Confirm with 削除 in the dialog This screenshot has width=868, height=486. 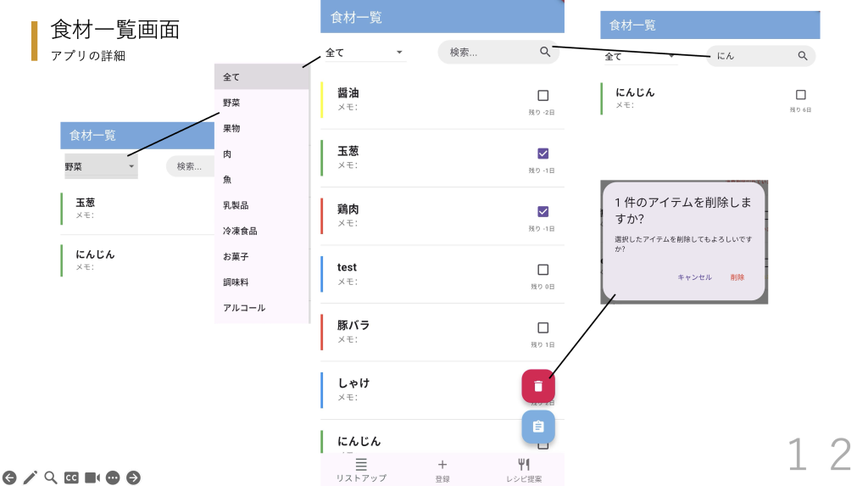tap(737, 277)
